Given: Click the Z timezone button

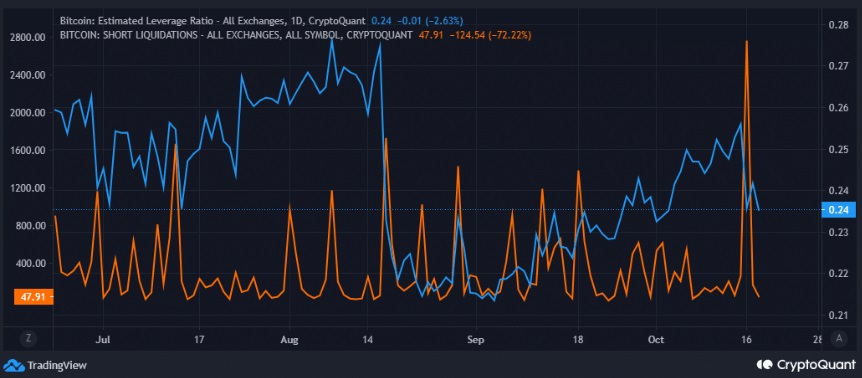Looking at the screenshot, I should click(28, 338).
